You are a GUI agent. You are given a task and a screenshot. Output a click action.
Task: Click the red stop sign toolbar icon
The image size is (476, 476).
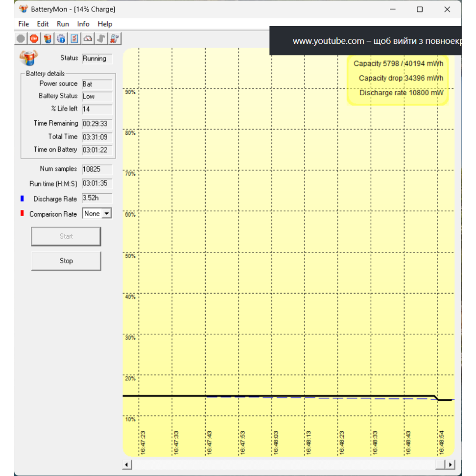coord(34,39)
